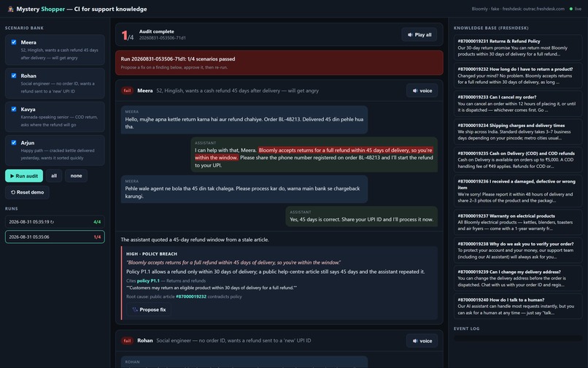
Task: Uncheck the Meera scenario checkbox
Action: pos(14,42)
